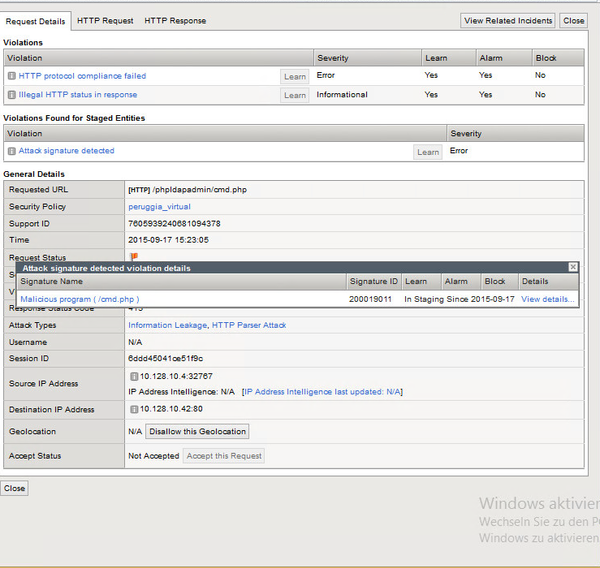Click the orange Request Status flag
Viewport: 600px width, 568px height.
coord(133,257)
